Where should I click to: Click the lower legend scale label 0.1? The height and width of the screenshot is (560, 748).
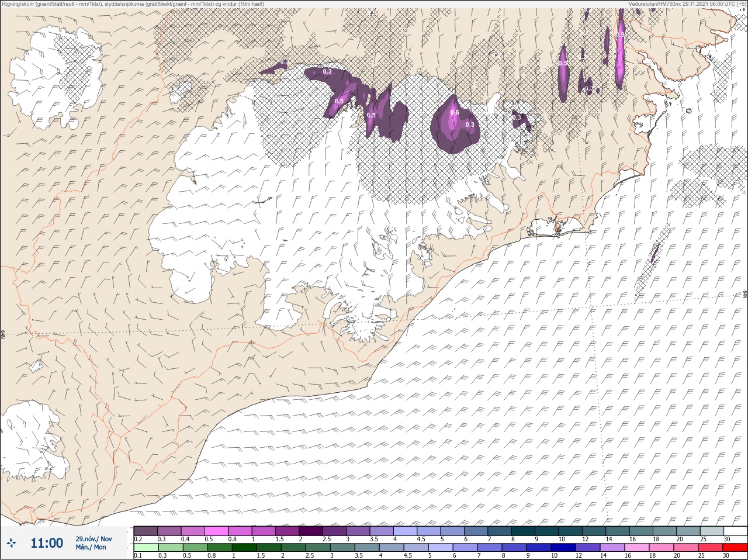pos(138,555)
